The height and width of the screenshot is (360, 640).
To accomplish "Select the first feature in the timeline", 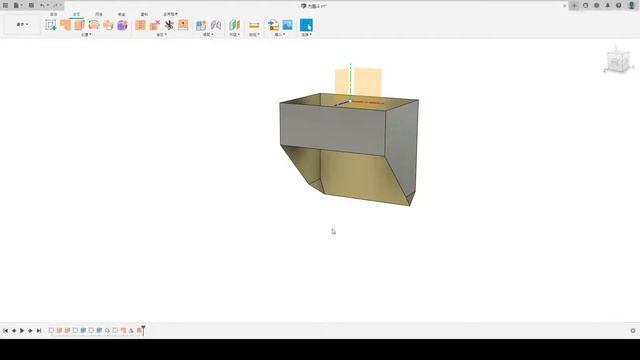I will pos(51,331).
